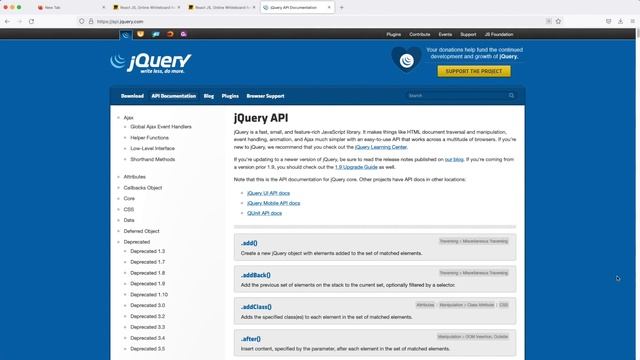The image size is (640, 360).
Task: Close the jQuery API Documentation tab
Action: 329,7
